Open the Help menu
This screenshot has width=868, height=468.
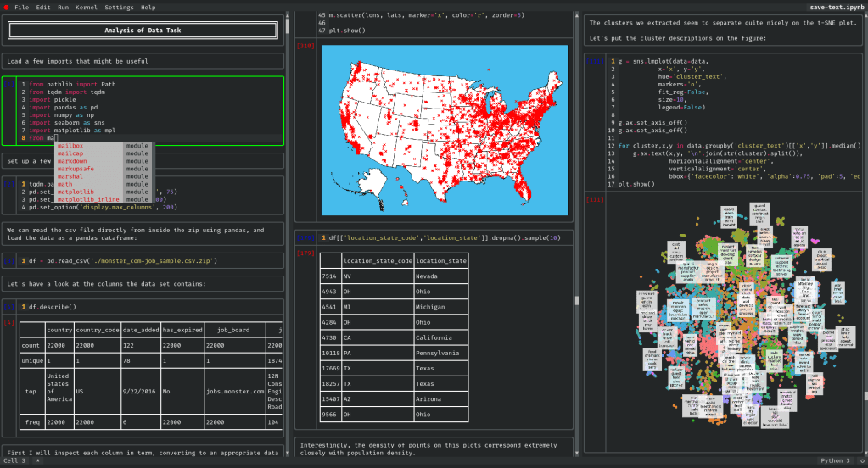(148, 7)
